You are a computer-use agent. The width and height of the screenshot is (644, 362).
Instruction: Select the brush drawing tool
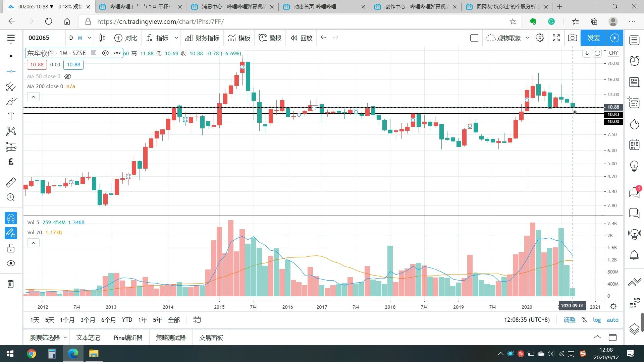click(x=11, y=102)
